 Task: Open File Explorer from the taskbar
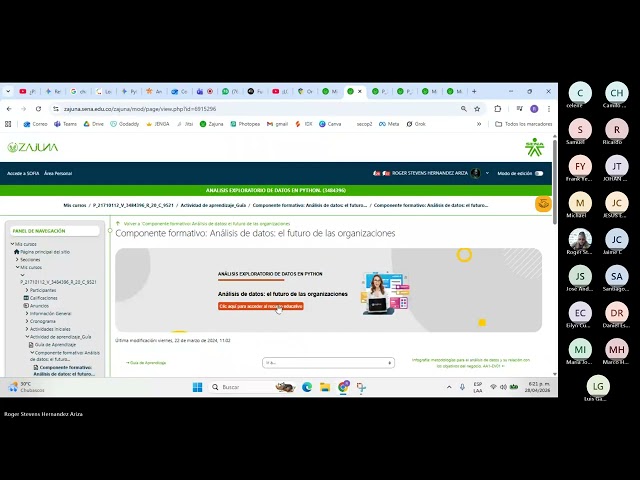[x=325, y=387]
